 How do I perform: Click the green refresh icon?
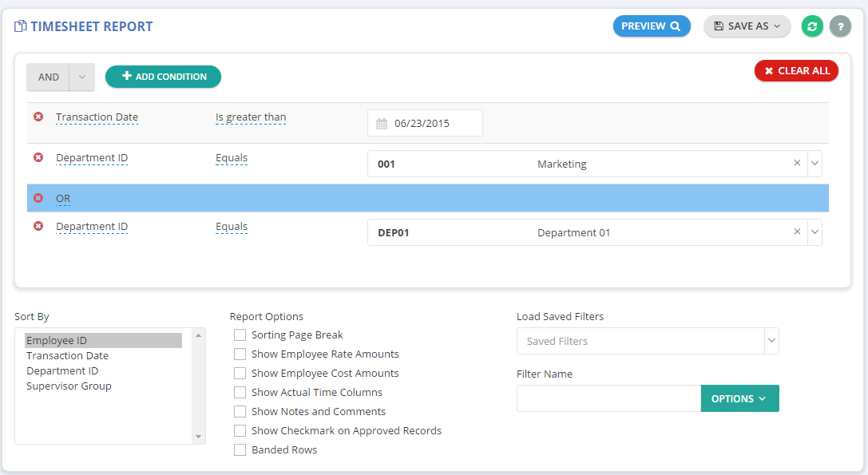coord(812,26)
